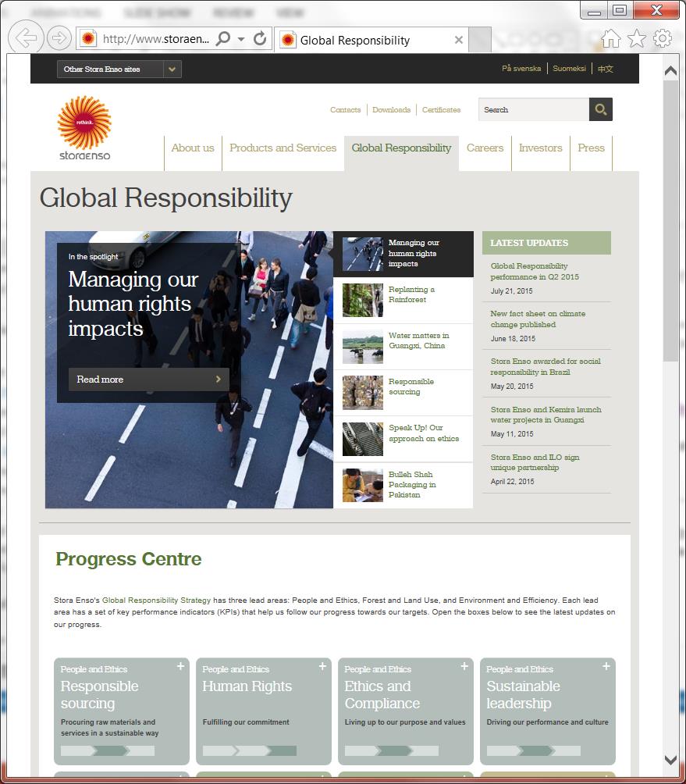The height and width of the screenshot is (784, 686).
Task: Open the About us menu
Action: point(193,148)
